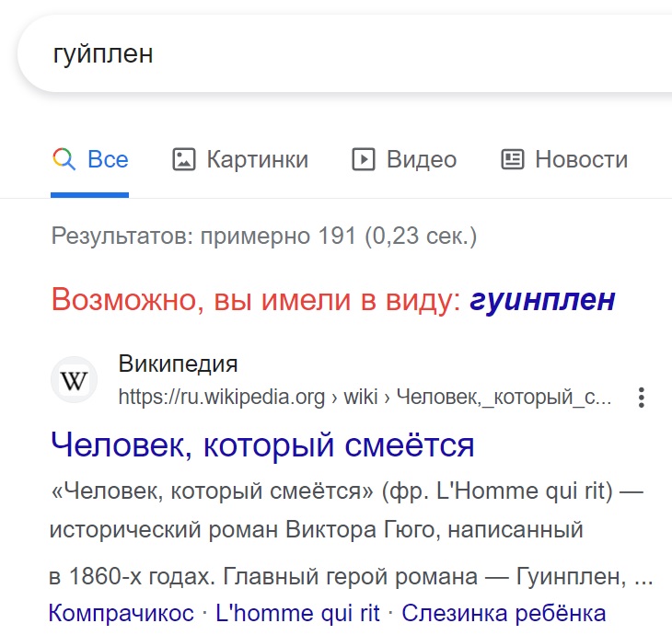The image size is (672, 635).
Task: Select the Все results tab label
Action: pyautogui.click(x=108, y=159)
